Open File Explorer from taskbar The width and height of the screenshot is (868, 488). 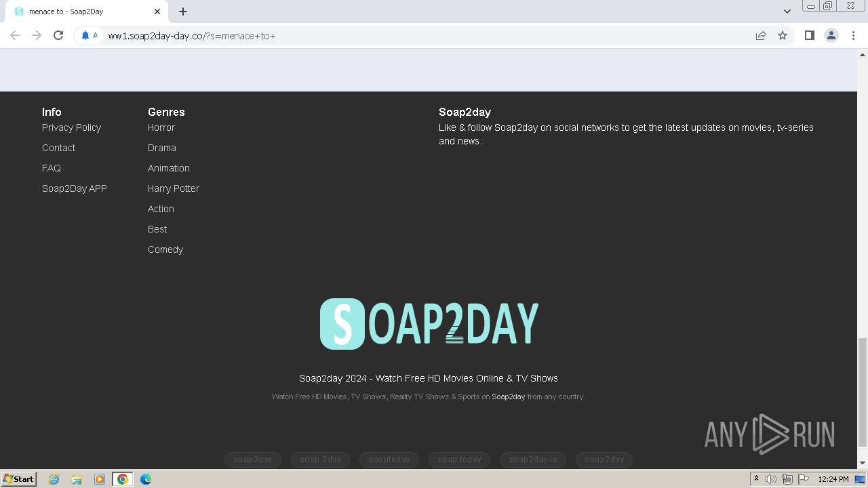pos(77,479)
